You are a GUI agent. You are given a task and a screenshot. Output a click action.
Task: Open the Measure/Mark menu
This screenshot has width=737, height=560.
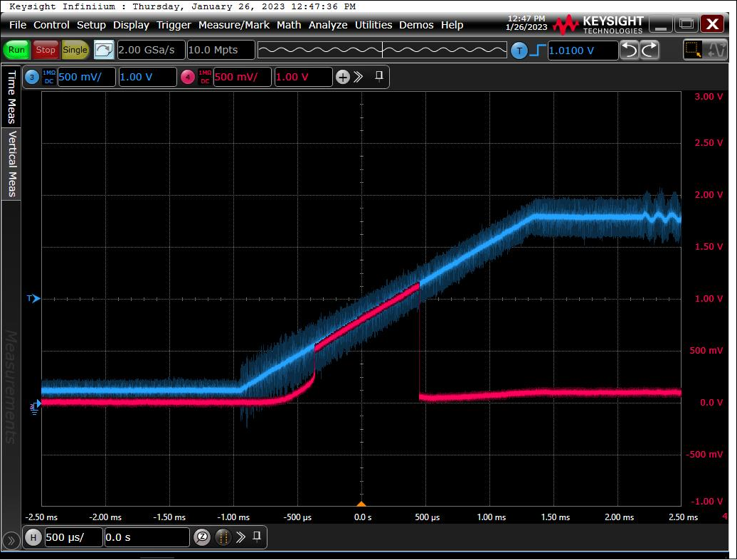click(233, 25)
